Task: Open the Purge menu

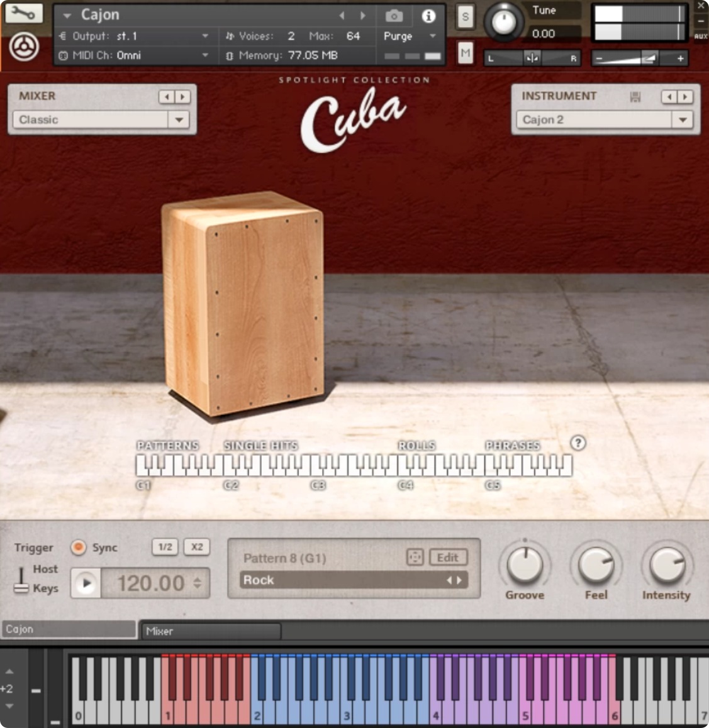Action: tap(409, 36)
